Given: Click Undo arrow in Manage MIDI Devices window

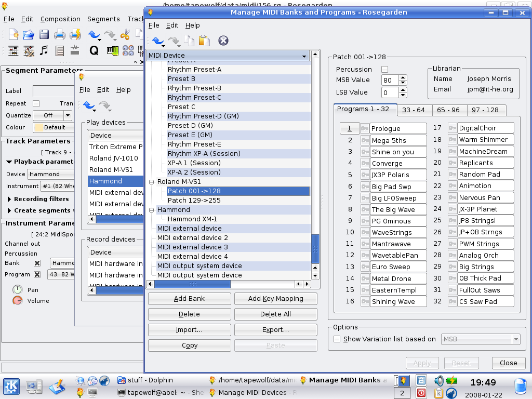Looking at the screenshot, I should click(x=89, y=105).
